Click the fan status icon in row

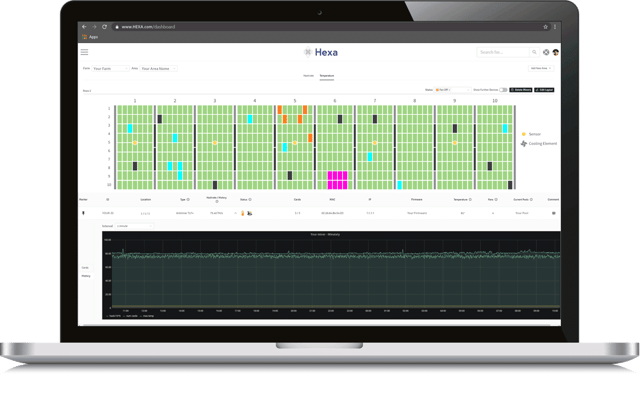pos(249,213)
